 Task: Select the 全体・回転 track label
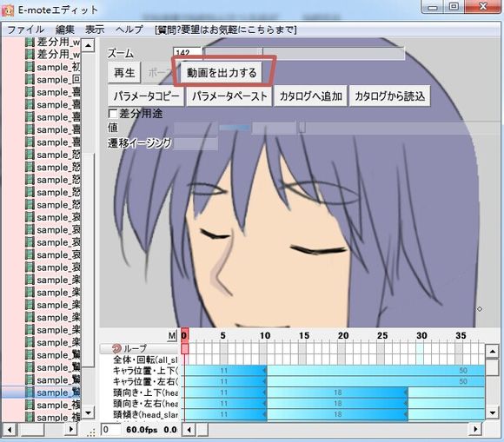point(145,360)
